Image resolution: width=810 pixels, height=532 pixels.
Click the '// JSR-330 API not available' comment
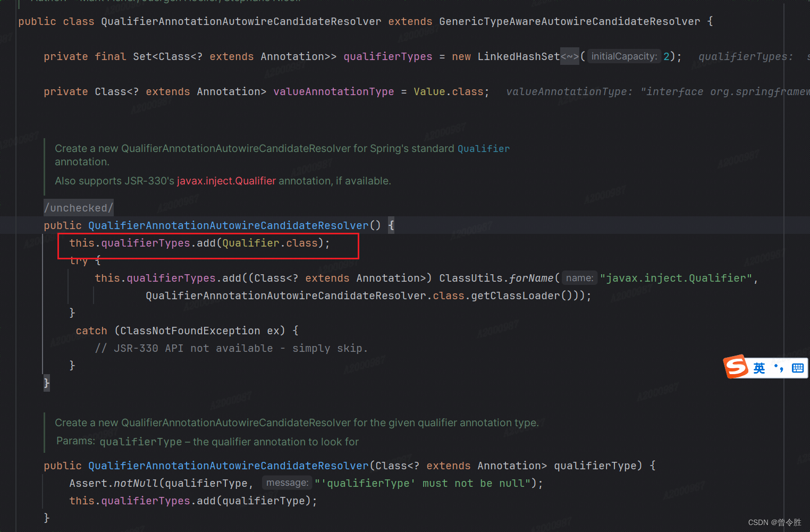coord(231,348)
